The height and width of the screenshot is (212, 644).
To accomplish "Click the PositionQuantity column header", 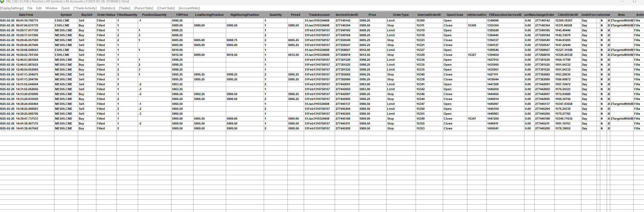I will [154, 15].
